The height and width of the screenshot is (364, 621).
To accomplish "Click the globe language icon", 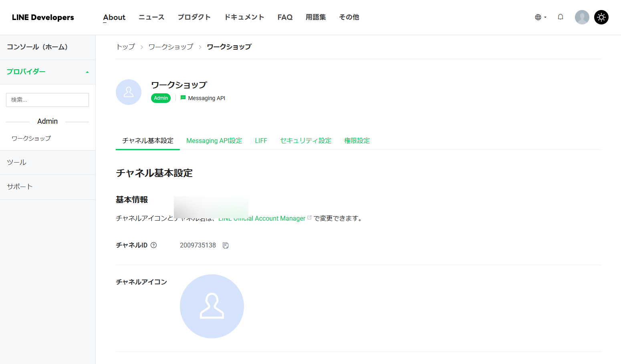I will pos(538,17).
